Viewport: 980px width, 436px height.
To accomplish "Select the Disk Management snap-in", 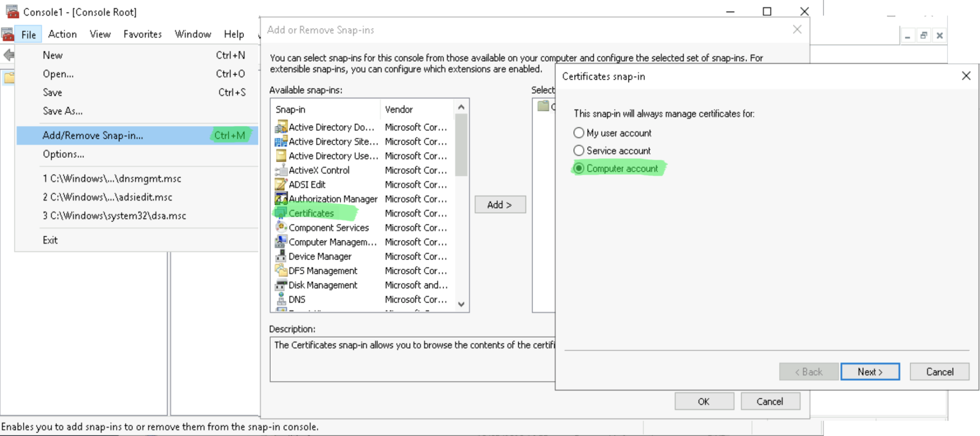I will 323,285.
